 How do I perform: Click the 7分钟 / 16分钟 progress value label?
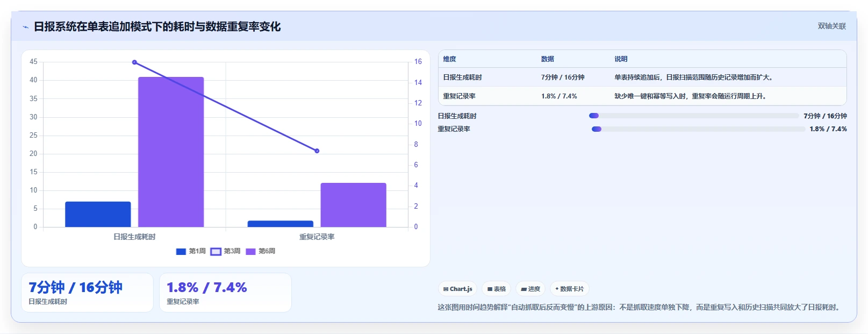(x=826, y=116)
